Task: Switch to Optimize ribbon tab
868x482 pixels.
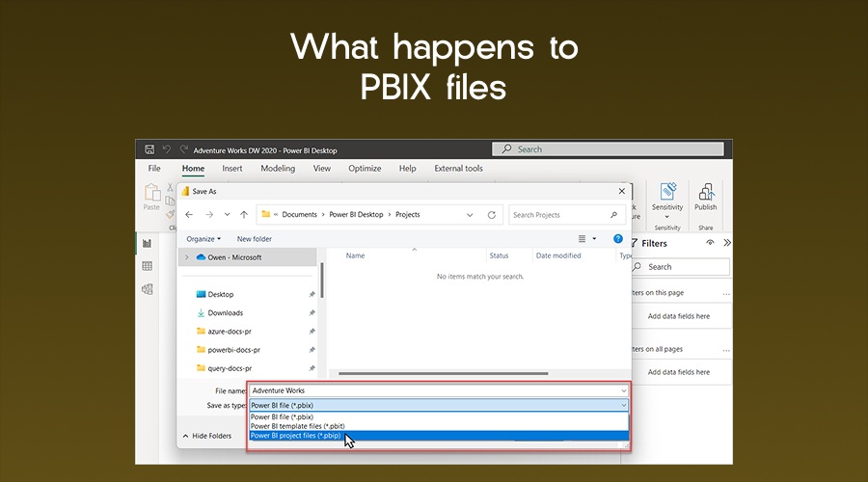Action: (365, 169)
